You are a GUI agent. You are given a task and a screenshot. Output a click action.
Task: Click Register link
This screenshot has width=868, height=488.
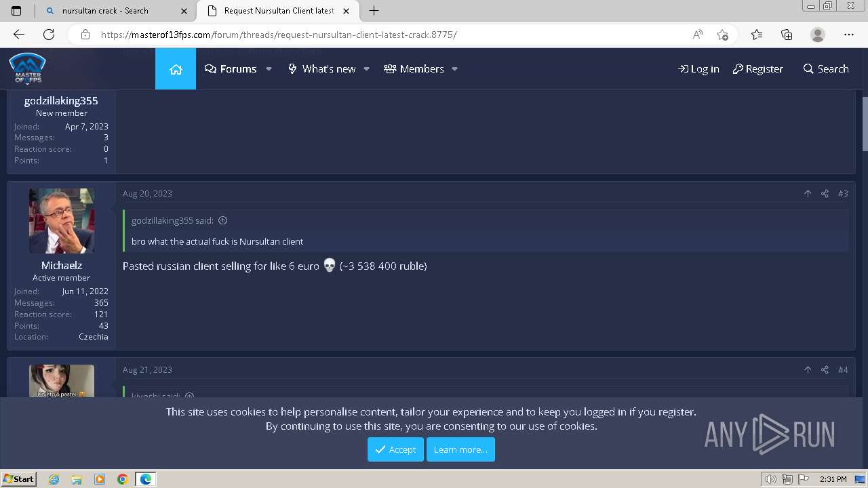coord(757,69)
